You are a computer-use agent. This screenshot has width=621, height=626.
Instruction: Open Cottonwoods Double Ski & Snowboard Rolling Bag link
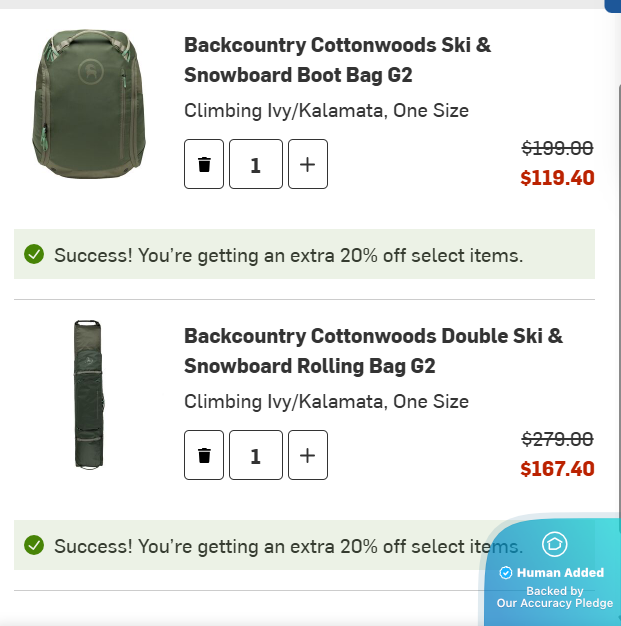pos(372,351)
